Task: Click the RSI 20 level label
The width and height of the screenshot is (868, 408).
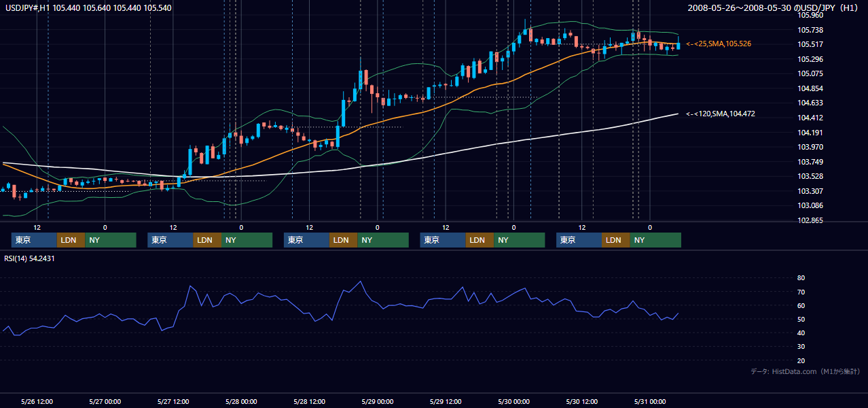Action: point(801,360)
